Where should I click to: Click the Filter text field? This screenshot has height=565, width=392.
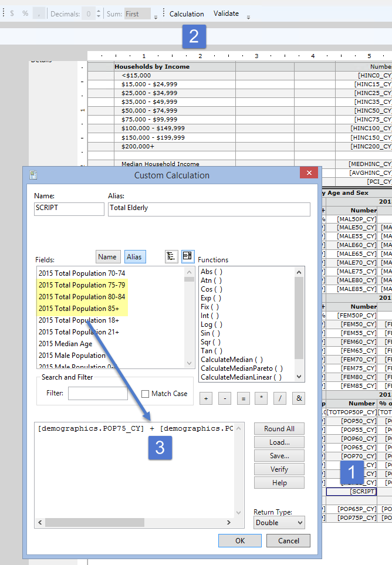pyautogui.click(x=97, y=394)
